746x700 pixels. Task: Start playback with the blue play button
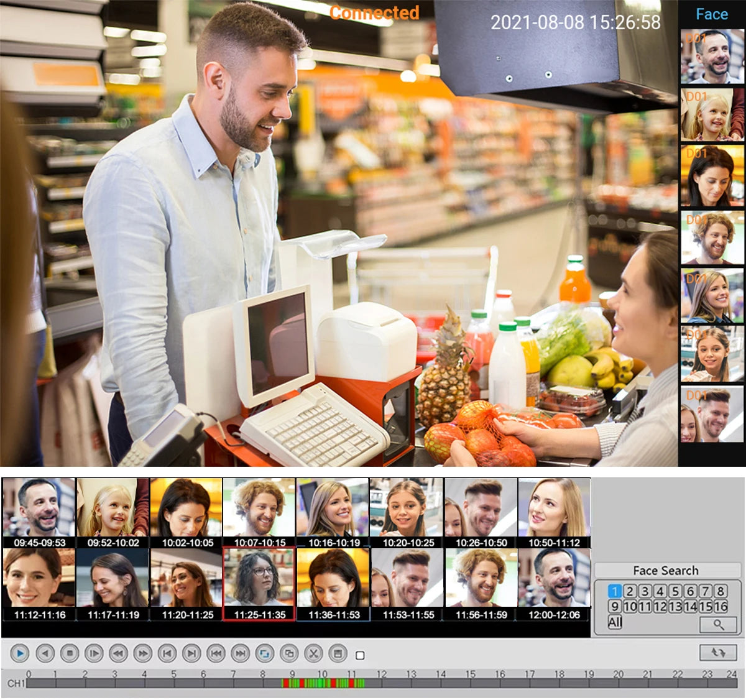pos(20,653)
